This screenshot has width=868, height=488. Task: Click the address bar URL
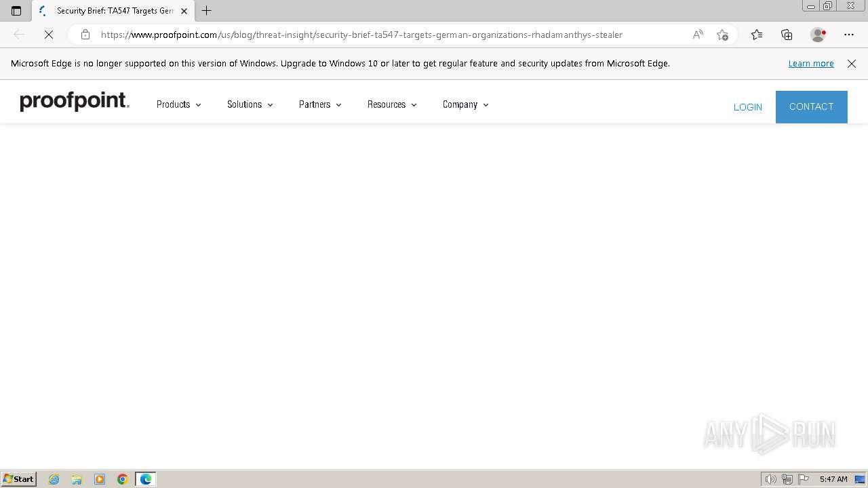(361, 35)
